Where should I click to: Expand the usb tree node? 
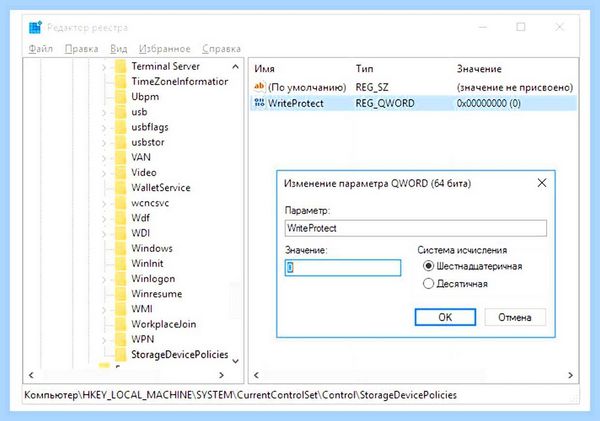point(104,113)
